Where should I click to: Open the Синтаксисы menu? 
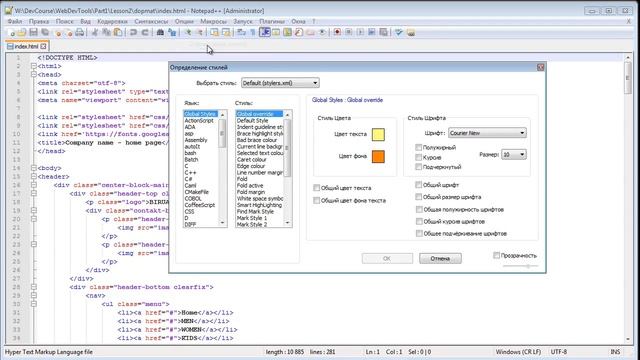[151, 21]
